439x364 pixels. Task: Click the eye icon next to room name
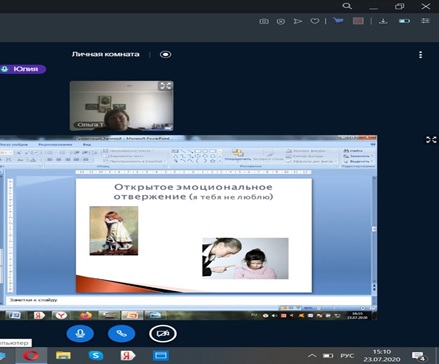click(165, 54)
